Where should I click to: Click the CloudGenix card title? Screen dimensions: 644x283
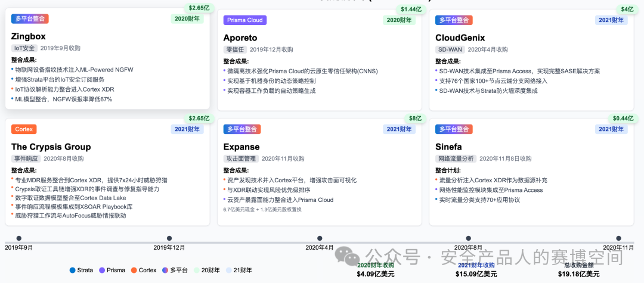pyautogui.click(x=460, y=38)
